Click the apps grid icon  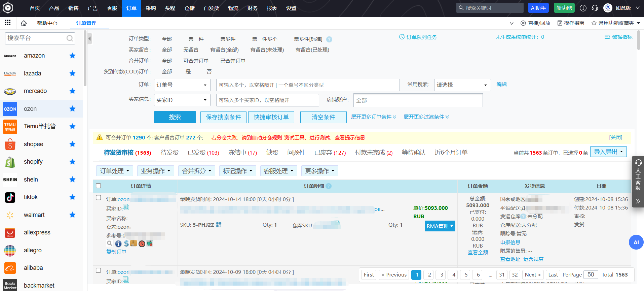[8, 23]
